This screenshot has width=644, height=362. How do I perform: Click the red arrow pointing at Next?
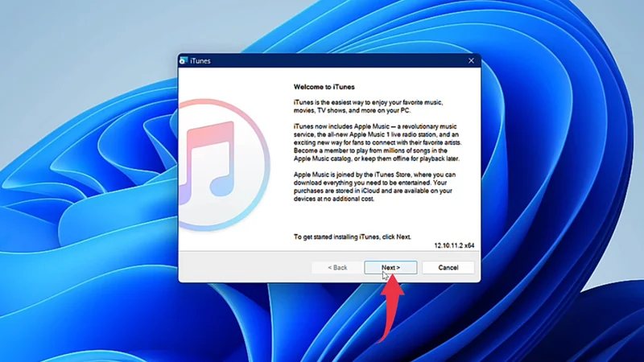click(390, 306)
